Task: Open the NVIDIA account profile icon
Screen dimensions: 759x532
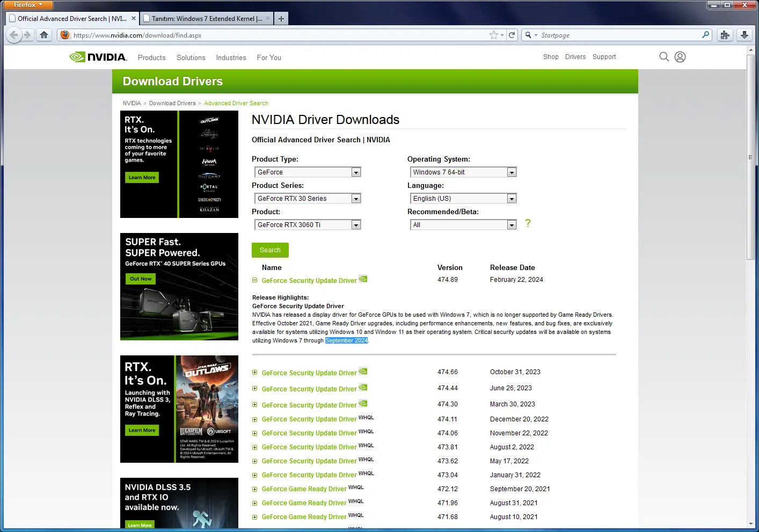Action: [680, 57]
